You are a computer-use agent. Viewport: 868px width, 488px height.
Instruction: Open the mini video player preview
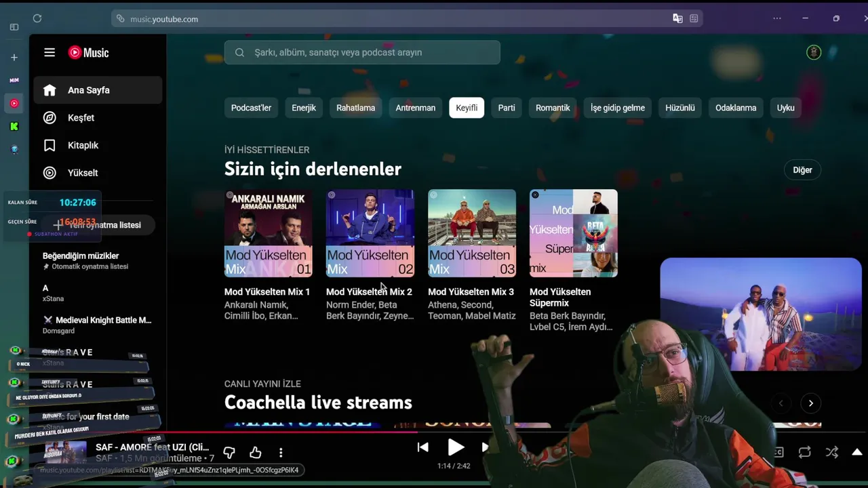[x=761, y=314]
